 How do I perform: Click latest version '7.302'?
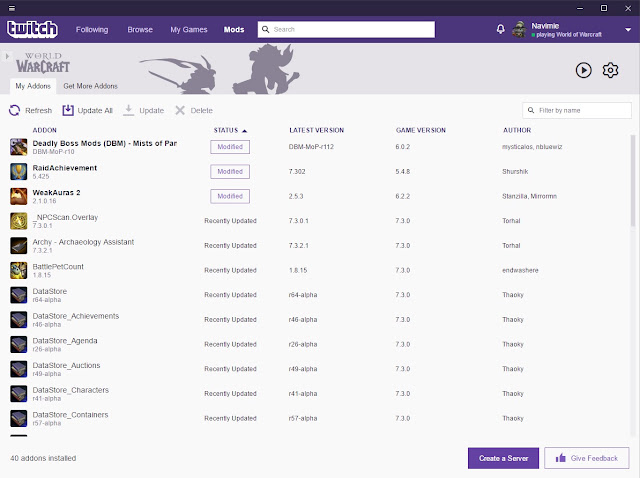coord(297,171)
